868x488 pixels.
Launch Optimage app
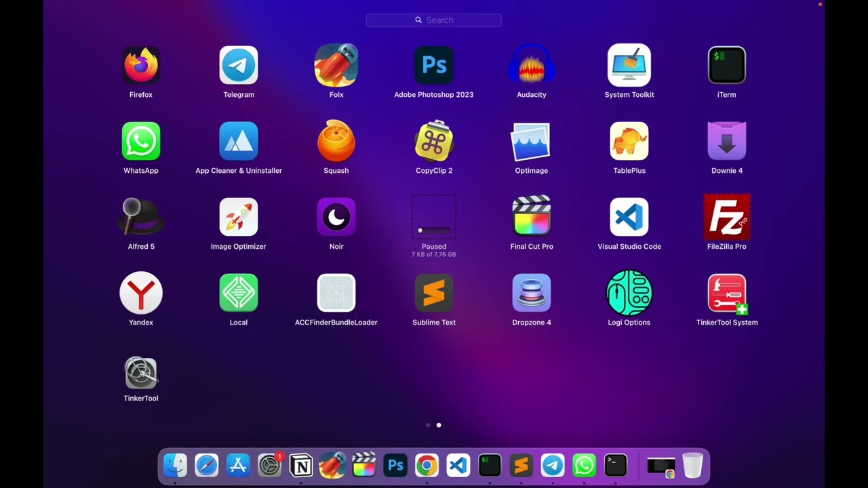coord(532,142)
